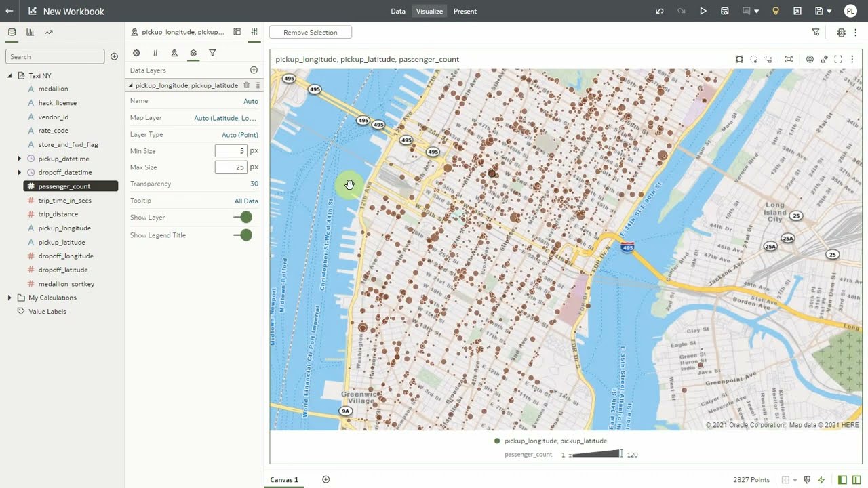868x488 pixels.
Task: Select the hack_license column
Action: (x=57, y=103)
